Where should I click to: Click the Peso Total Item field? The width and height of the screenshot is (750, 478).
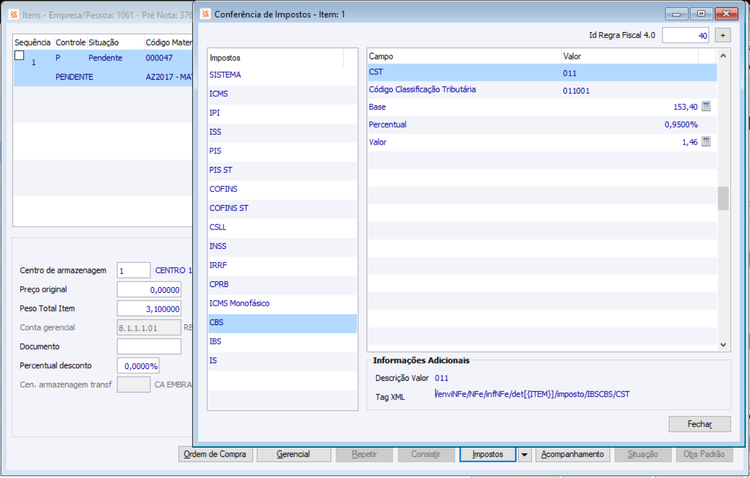(x=149, y=309)
